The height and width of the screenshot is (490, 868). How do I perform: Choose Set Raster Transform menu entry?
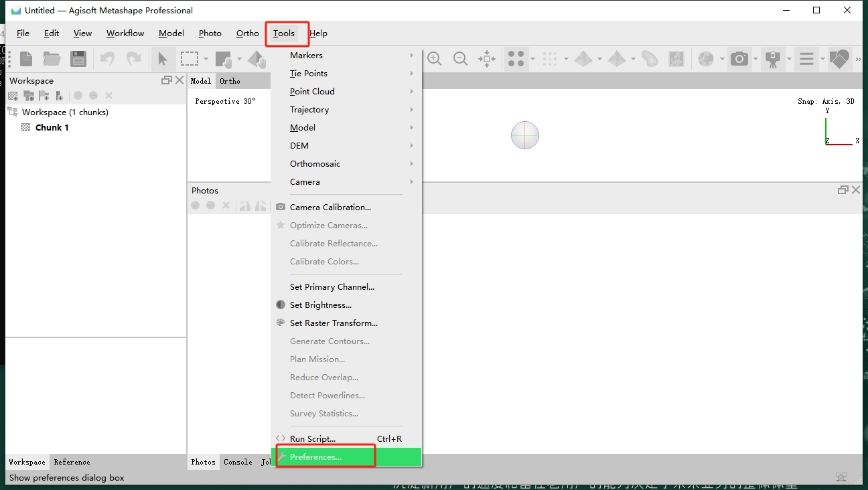346,323
